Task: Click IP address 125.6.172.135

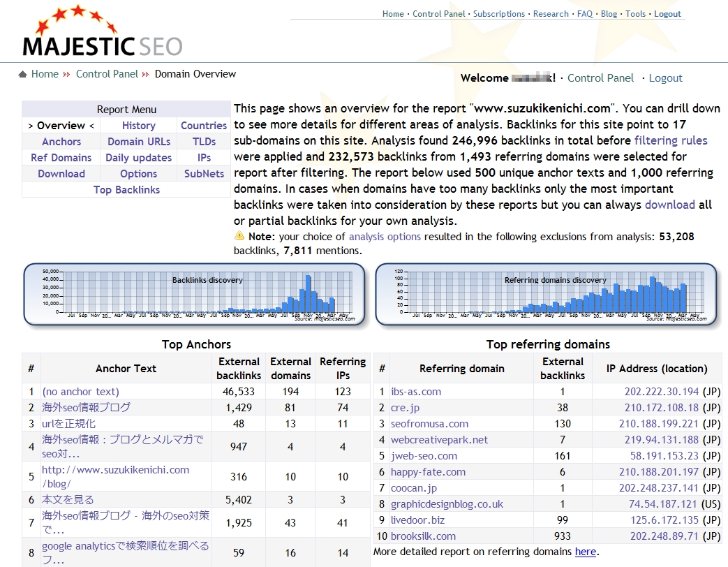Action: 664,520
